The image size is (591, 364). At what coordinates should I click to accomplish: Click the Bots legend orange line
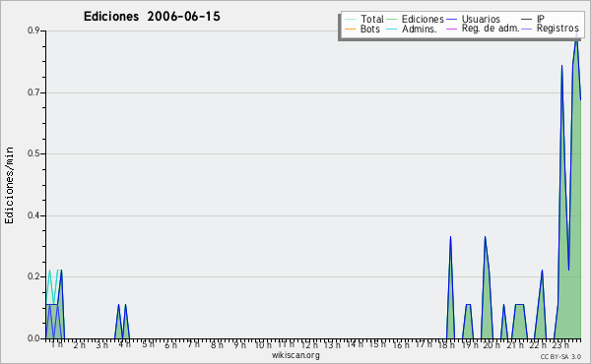[x=350, y=29]
